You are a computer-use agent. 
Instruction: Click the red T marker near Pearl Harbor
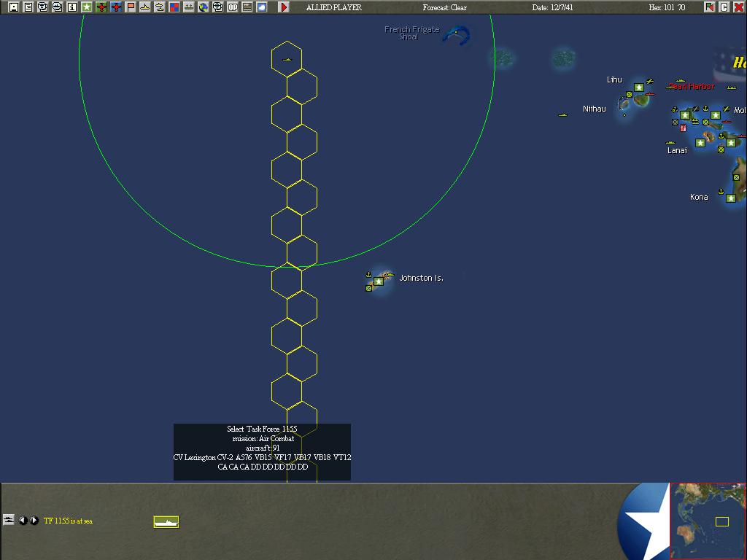[x=683, y=128]
